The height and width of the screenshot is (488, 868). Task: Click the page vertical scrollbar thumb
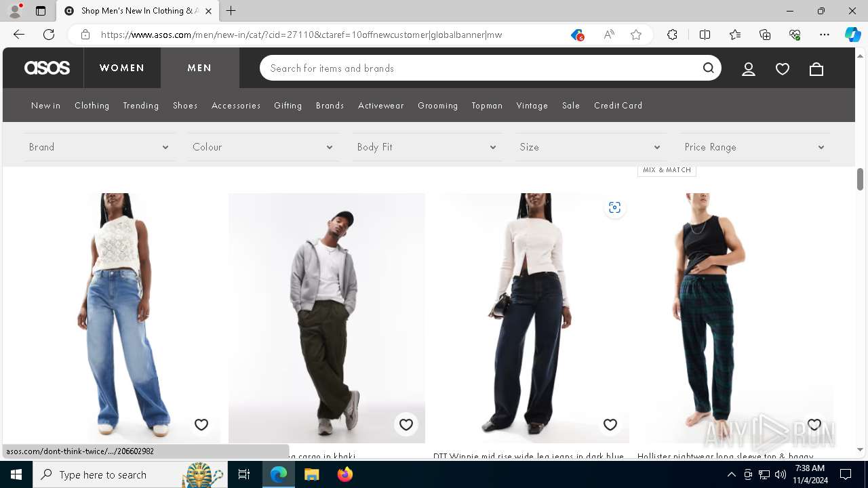(860, 179)
